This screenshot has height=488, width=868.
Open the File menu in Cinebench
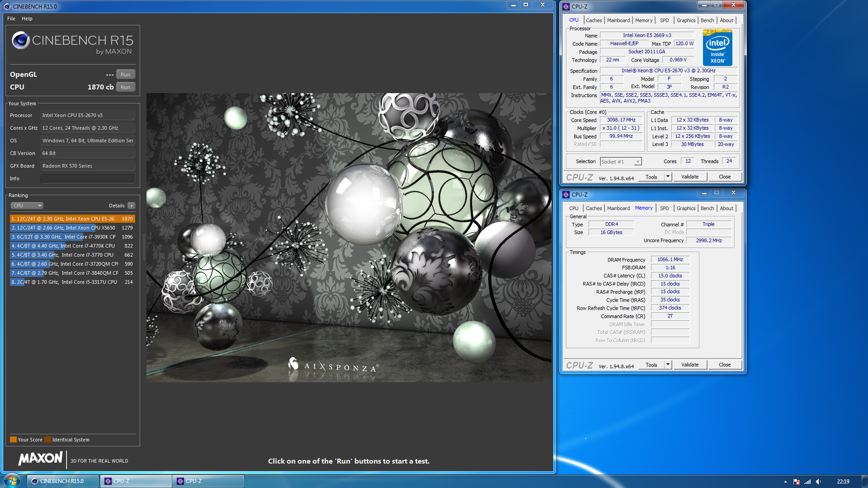click(11, 19)
